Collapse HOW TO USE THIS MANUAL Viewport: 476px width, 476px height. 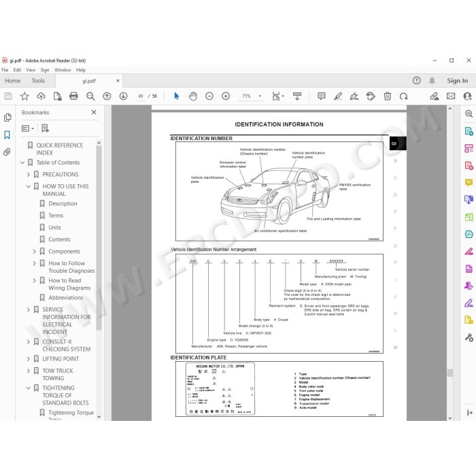point(29,186)
